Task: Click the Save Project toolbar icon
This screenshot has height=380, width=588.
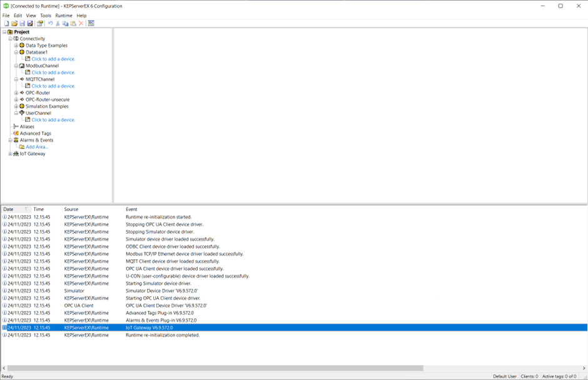Action: (22, 23)
